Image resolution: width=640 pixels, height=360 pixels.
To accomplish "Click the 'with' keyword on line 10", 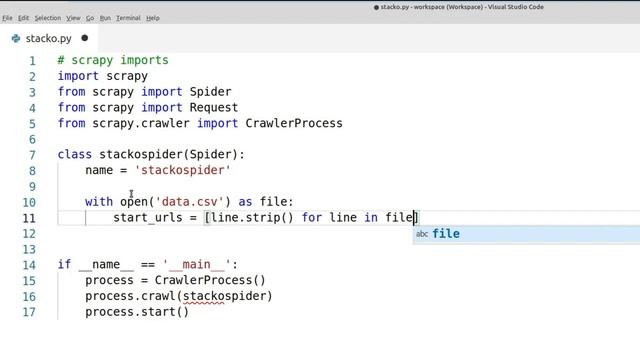I will point(99,202).
